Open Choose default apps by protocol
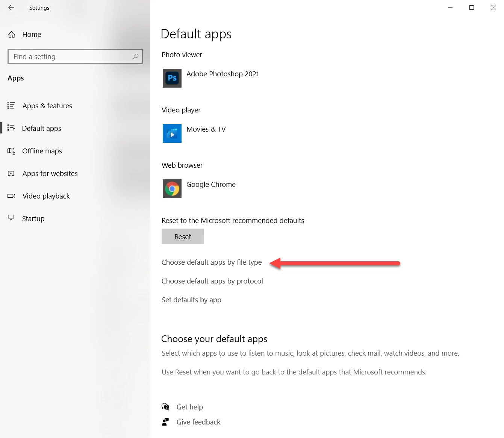This screenshot has height=438, width=504. click(x=212, y=281)
